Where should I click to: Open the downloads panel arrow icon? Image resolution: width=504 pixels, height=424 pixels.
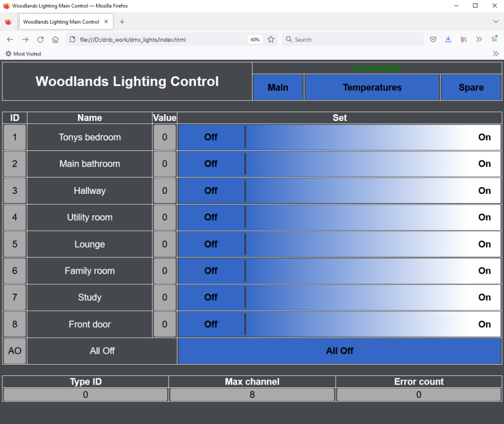[448, 40]
